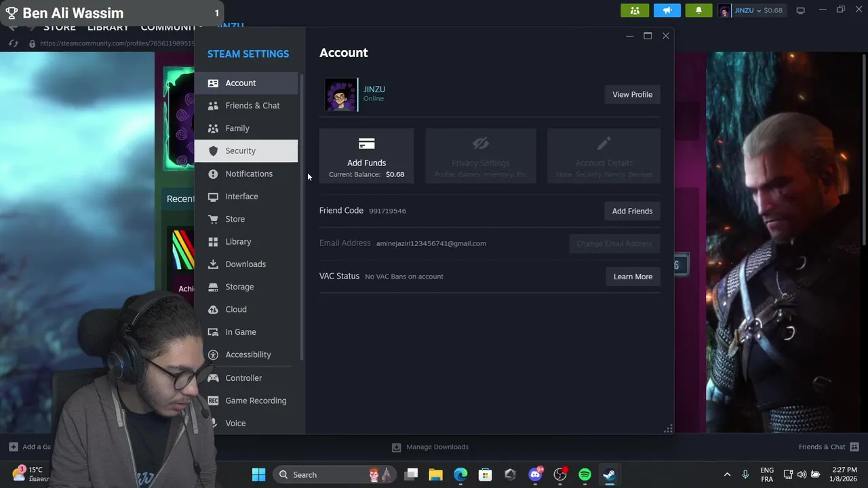Open the notifications bell in Steam's top bar
The image size is (868, 488).
698,10
